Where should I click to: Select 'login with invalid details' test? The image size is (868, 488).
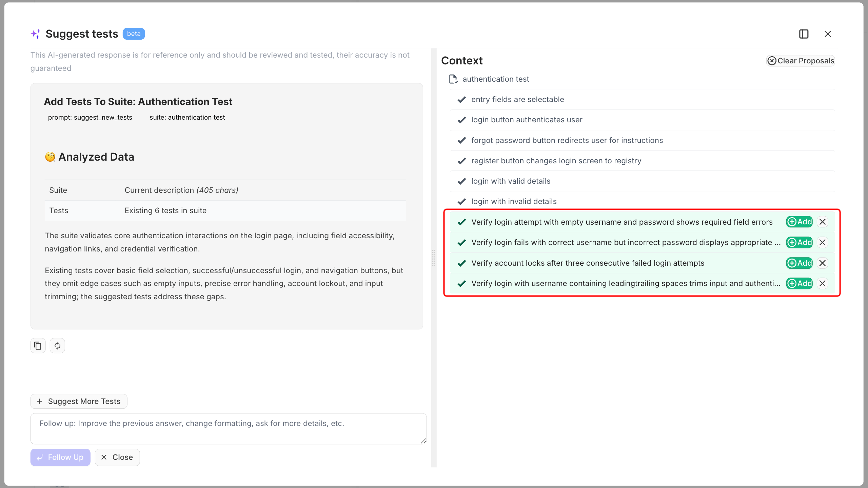642,201
